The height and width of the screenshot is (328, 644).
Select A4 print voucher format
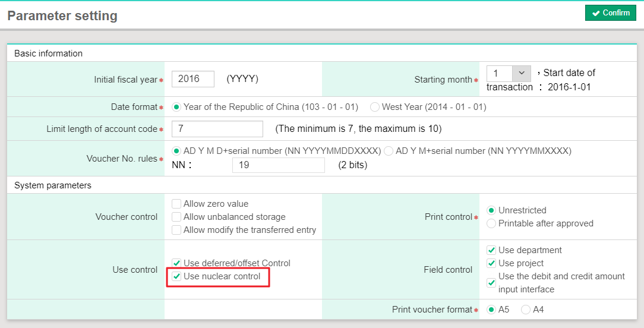[x=526, y=310]
